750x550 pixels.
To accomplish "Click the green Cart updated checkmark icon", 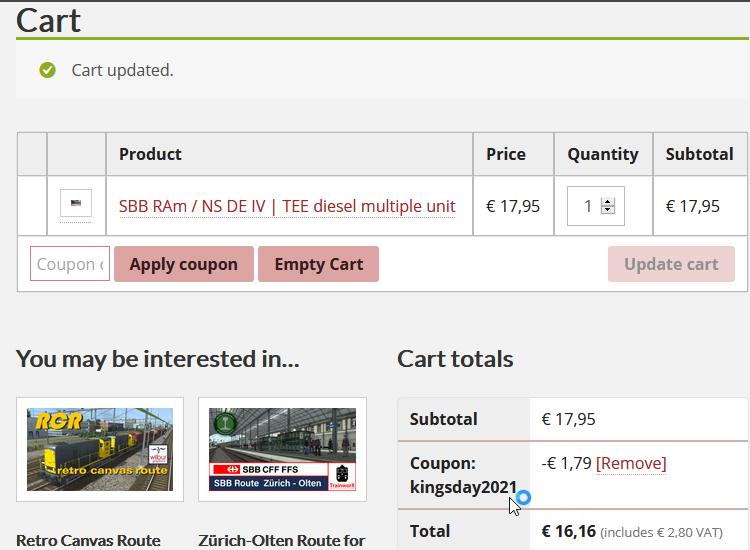I will pyautogui.click(x=47, y=70).
